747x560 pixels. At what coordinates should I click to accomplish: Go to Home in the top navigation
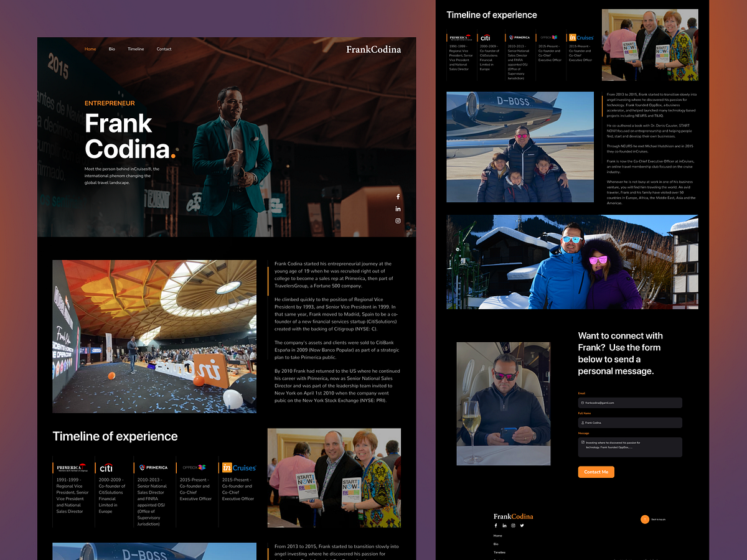click(x=90, y=49)
